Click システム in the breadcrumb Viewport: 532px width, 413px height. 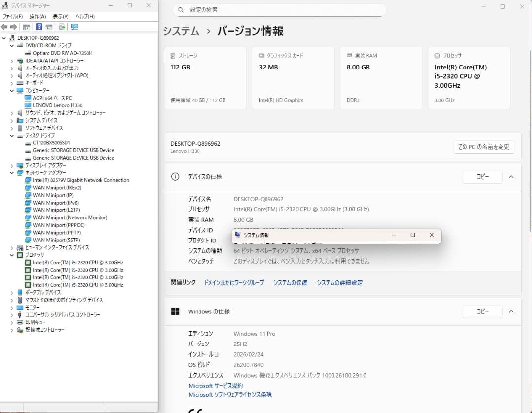point(181,31)
